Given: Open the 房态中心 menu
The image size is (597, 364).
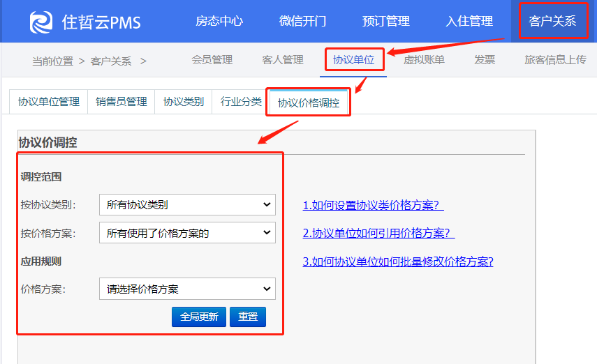Looking at the screenshot, I should pos(219,21).
